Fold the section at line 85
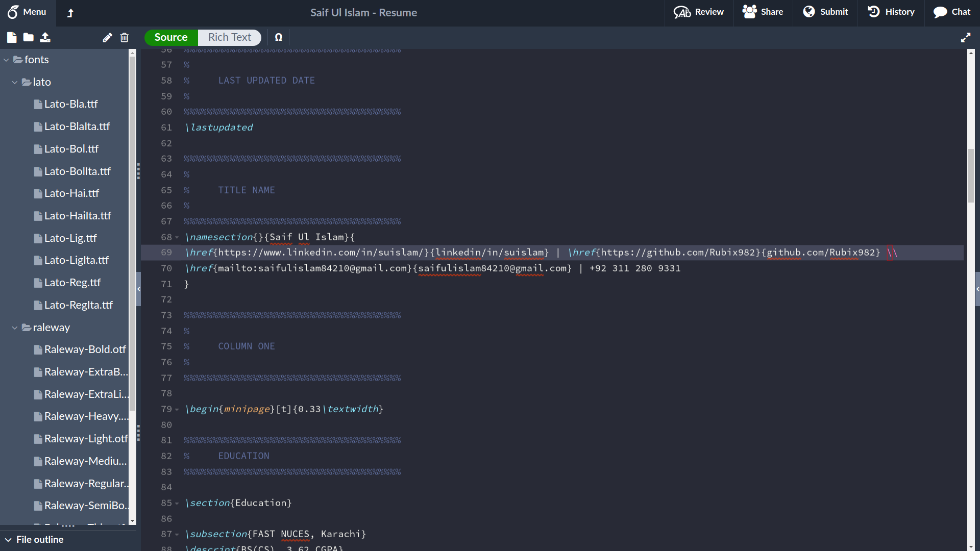 177,503
